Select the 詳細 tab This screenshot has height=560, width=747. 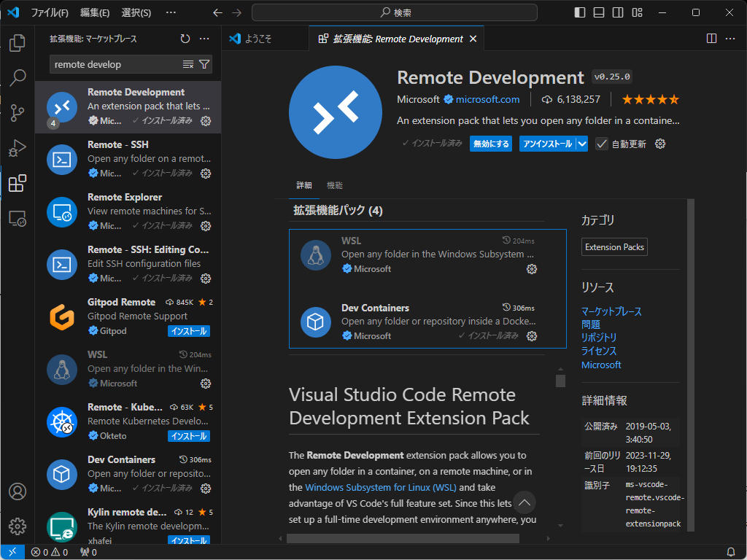[304, 185]
